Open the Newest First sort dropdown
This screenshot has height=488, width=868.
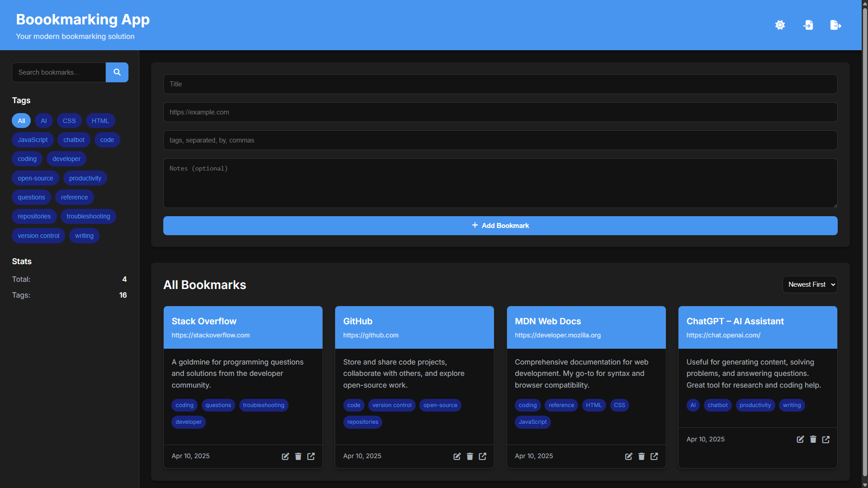coord(810,284)
